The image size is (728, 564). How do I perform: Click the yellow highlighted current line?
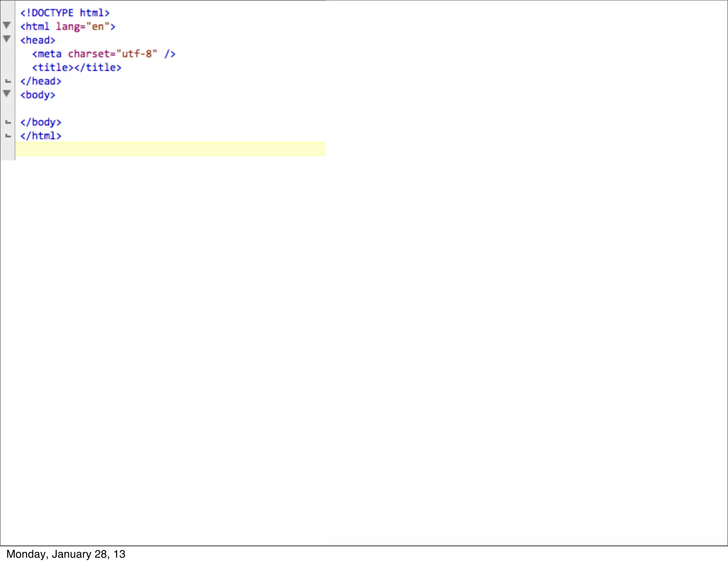point(171,149)
